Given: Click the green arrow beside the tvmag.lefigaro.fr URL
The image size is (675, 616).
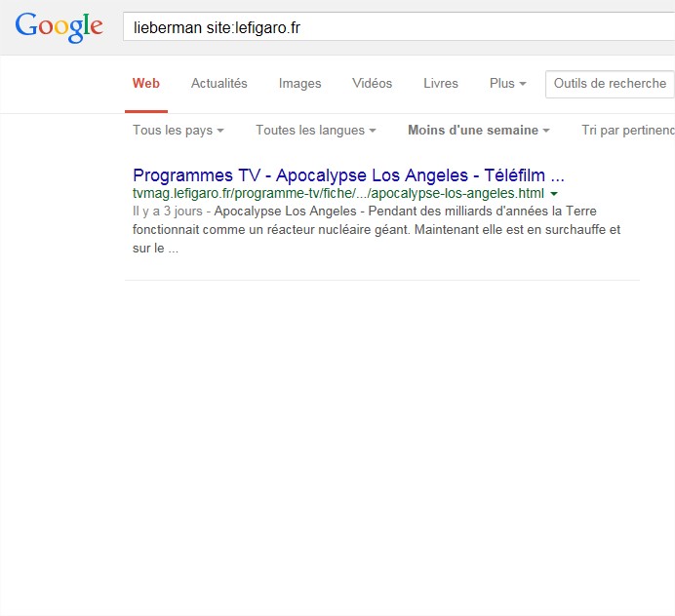Looking at the screenshot, I should (554, 194).
